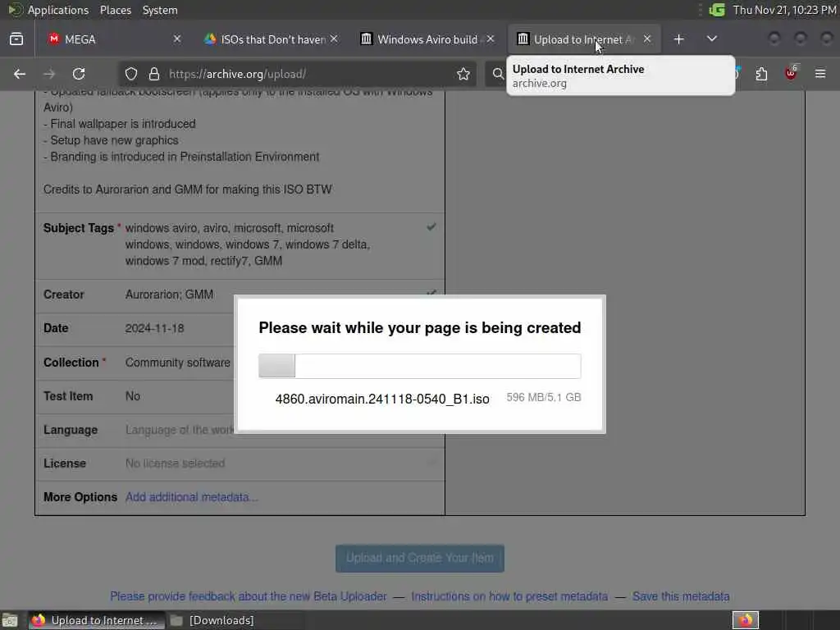This screenshot has height=630, width=840.
Task: Open a new tab with plus button
Action: point(678,39)
